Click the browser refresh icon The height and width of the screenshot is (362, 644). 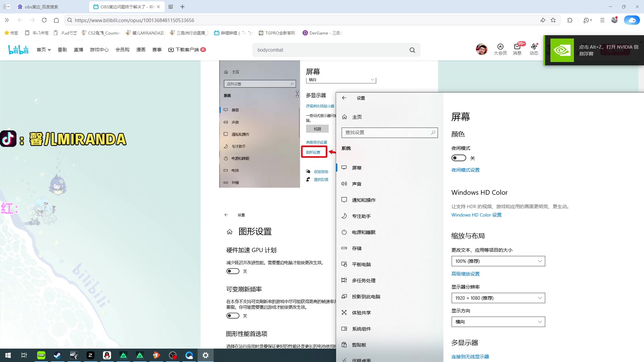pyautogui.click(x=44, y=20)
